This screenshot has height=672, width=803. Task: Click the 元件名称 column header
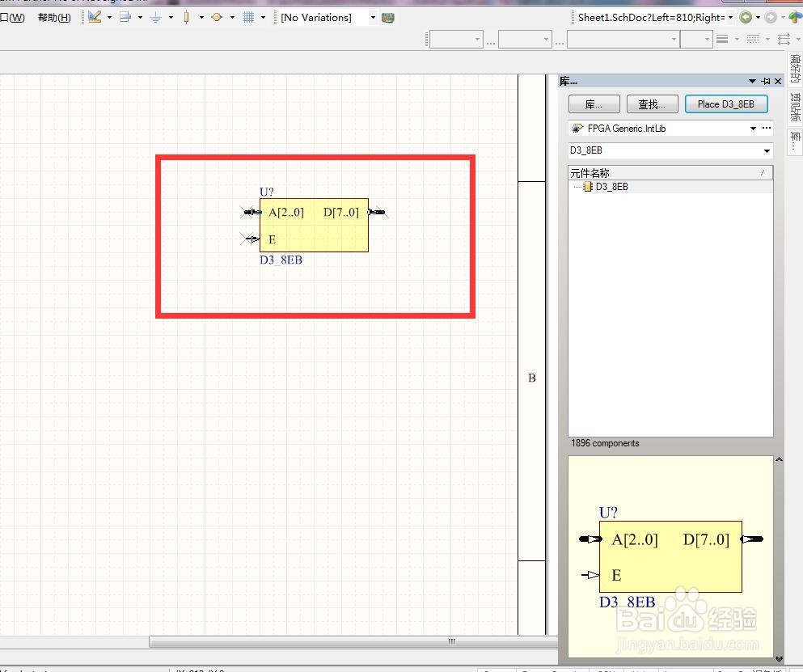(670, 172)
